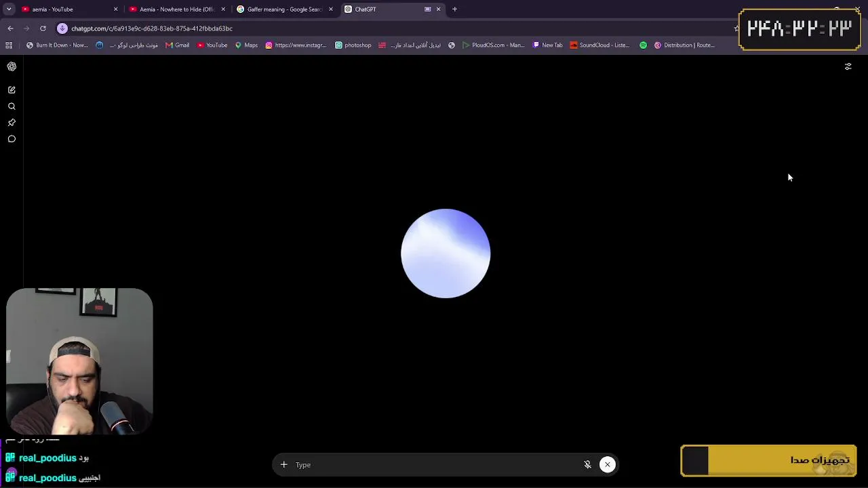Open voice settings sliders icon at top right
Screen dimensions: 868x488
point(848,66)
